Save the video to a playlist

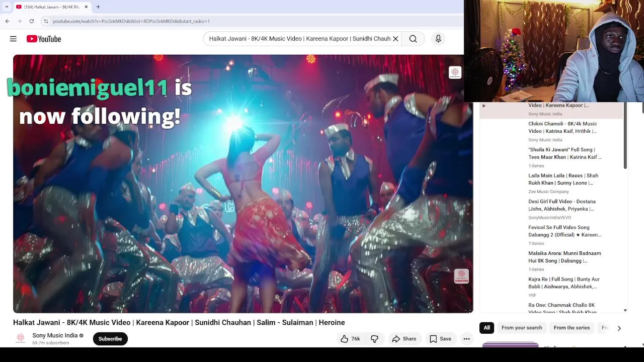pyautogui.click(x=440, y=339)
